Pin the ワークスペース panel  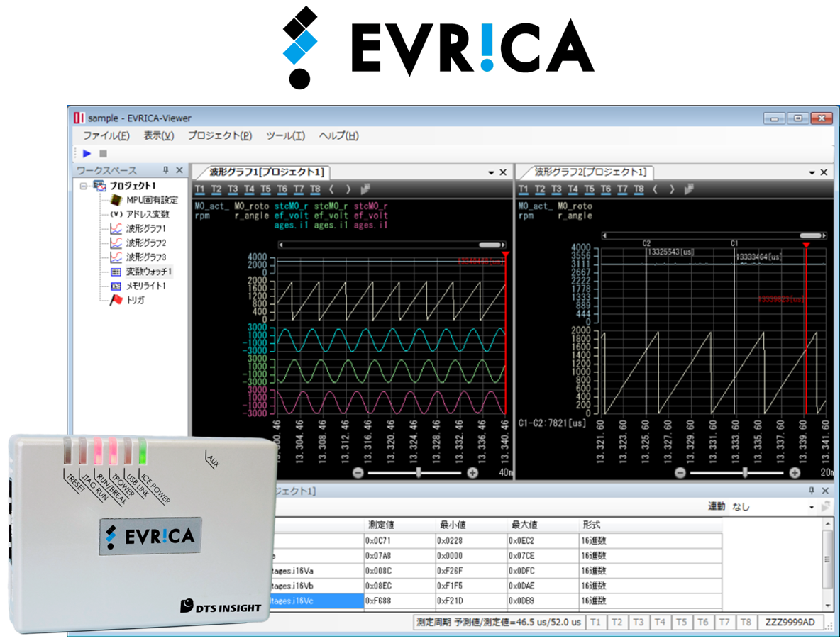point(165,170)
